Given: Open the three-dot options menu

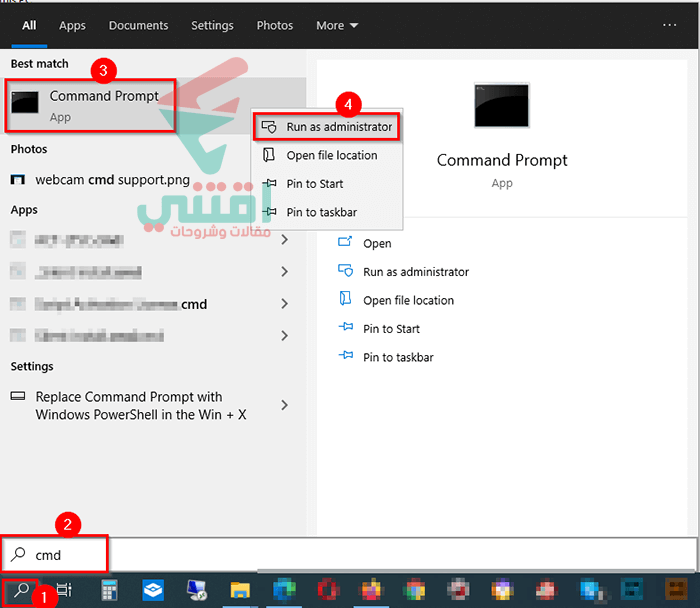Looking at the screenshot, I should [669, 25].
